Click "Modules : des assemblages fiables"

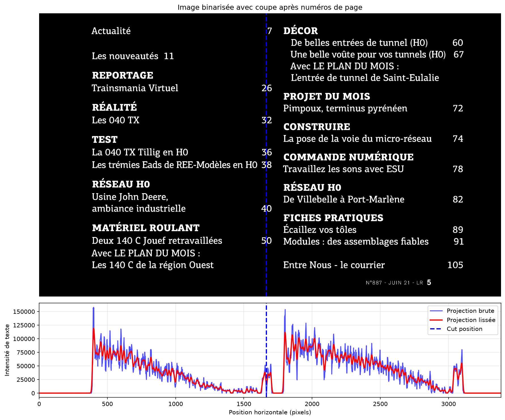coord(356,242)
